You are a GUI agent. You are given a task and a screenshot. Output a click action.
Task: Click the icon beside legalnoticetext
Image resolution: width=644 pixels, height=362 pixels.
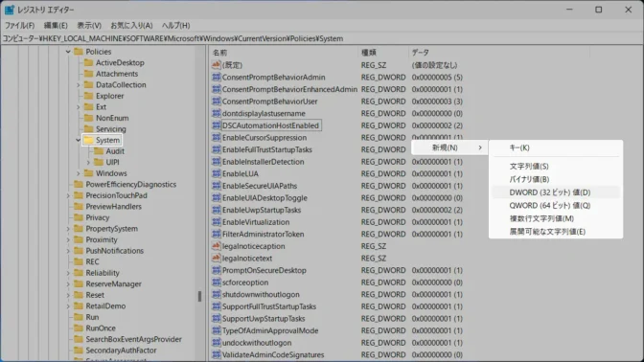[x=216, y=258]
